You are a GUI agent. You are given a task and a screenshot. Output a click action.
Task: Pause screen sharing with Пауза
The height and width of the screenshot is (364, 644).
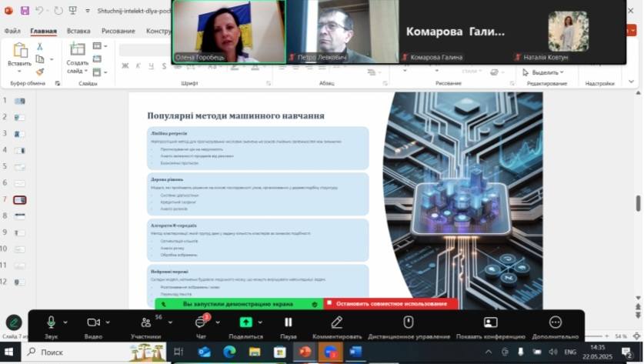288,322
